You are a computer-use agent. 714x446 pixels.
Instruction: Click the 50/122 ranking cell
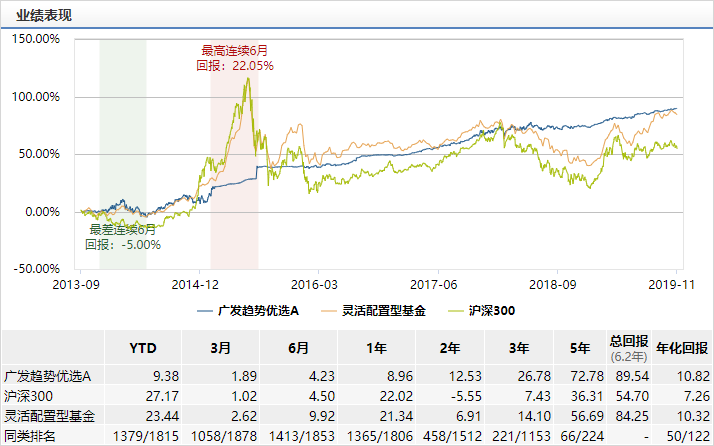click(x=688, y=436)
